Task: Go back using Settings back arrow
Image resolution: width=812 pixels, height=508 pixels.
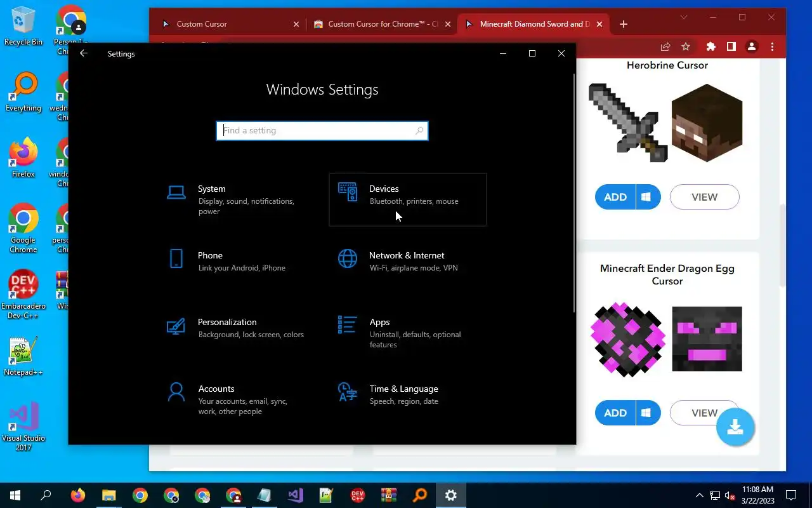Action: click(x=84, y=53)
